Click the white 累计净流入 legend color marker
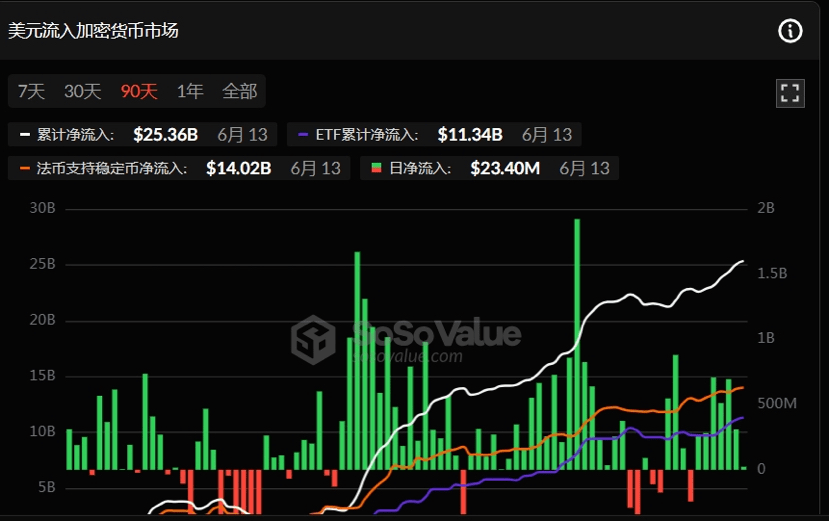The height and width of the screenshot is (521, 829). (x=24, y=134)
